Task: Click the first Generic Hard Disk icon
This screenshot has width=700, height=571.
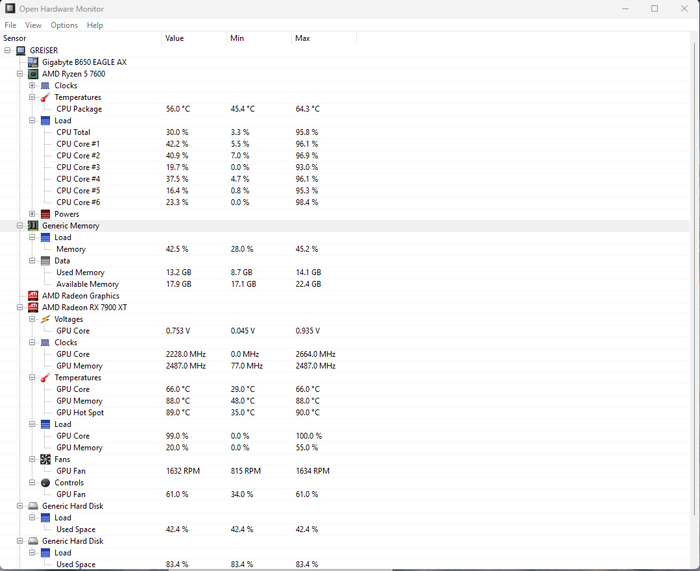Action: click(x=33, y=506)
